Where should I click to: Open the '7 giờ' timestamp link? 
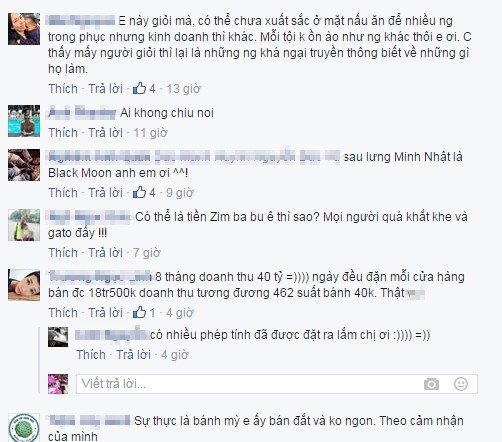click(147, 253)
